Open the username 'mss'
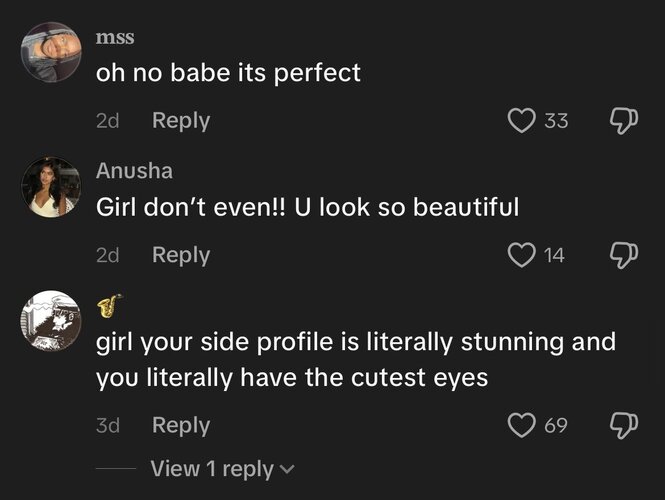Viewport: 665px width, 500px height. pos(115,37)
